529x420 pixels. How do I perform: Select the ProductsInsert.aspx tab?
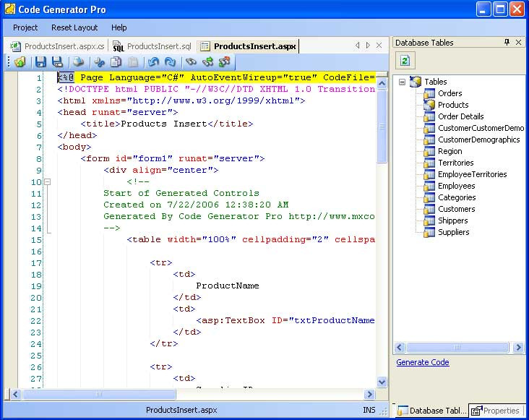248,46
